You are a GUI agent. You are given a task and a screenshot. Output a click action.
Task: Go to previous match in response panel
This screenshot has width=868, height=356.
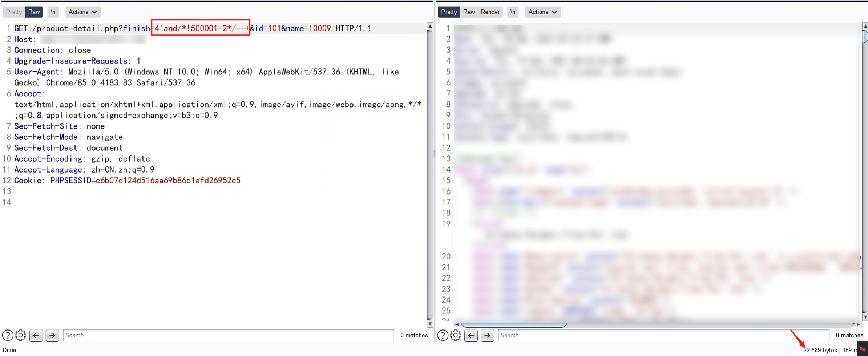point(471,335)
